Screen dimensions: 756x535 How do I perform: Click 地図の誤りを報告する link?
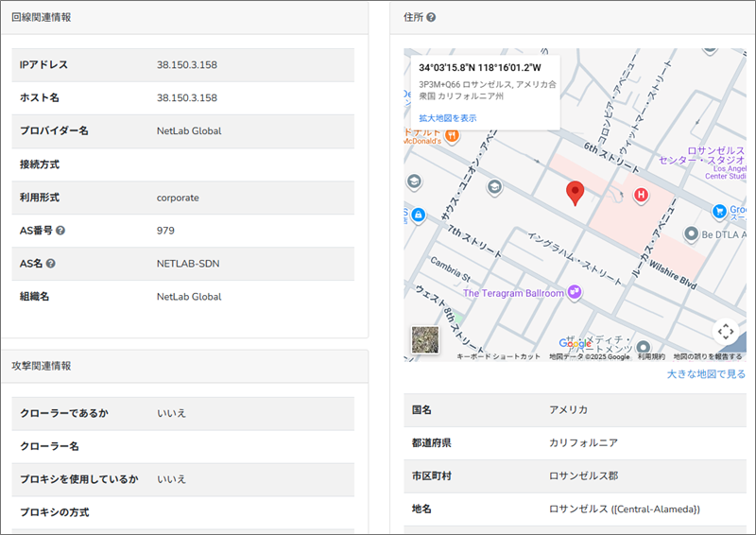coord(708,356)
